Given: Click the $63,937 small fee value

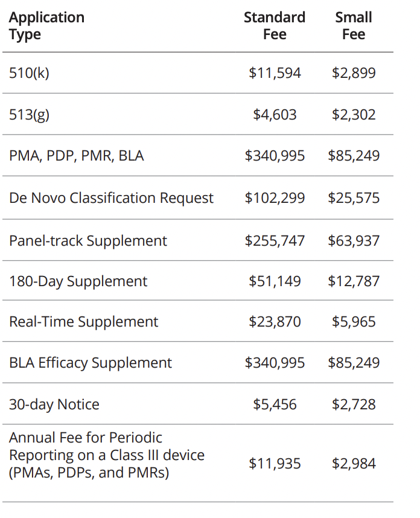Looking at the screenshot, I should [x=354, y=240].
